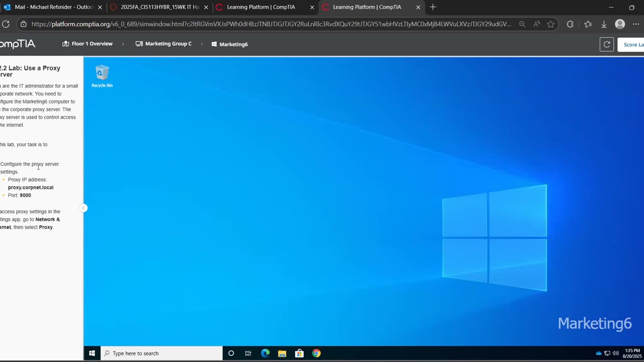
Task: Open the Windows Start menu
Action: point(92,353)
